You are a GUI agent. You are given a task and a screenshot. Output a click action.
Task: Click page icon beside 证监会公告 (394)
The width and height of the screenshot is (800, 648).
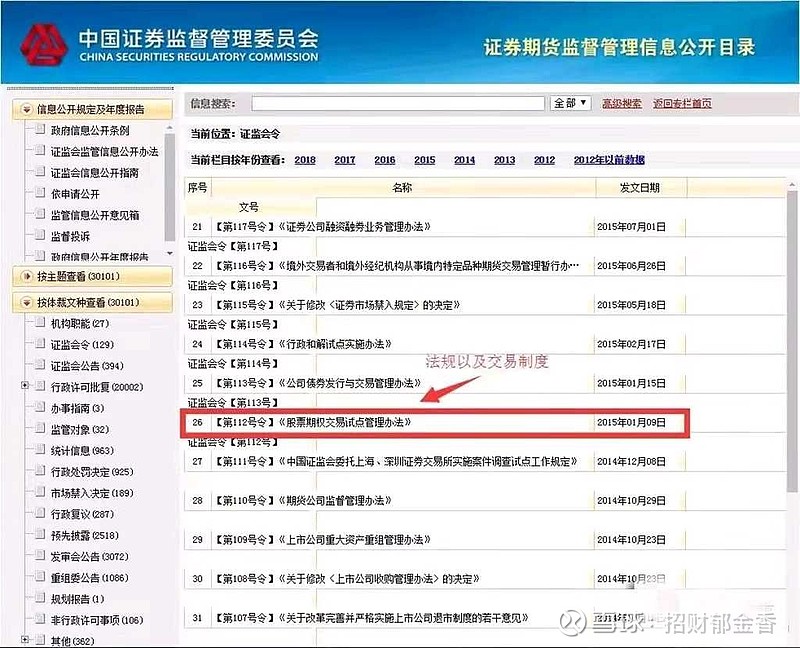(x=40, y=365)
